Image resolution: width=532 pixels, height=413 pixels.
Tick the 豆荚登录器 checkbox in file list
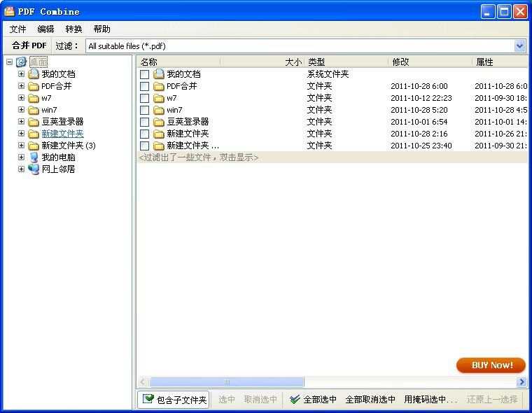click(x=144, y=122)
